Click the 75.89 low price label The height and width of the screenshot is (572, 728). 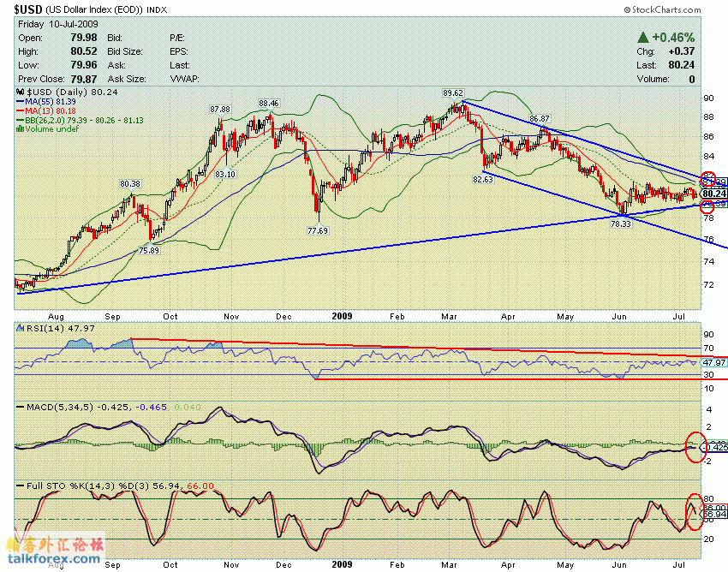coord(148,250)
